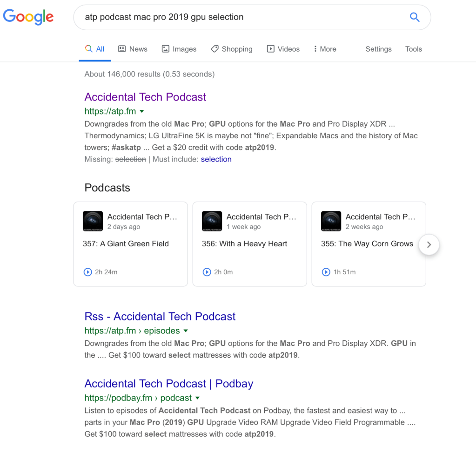The height and width of the screenshot is (454, 476).
Task: Switch to the Images tab
Action: [x=179, y=49]
